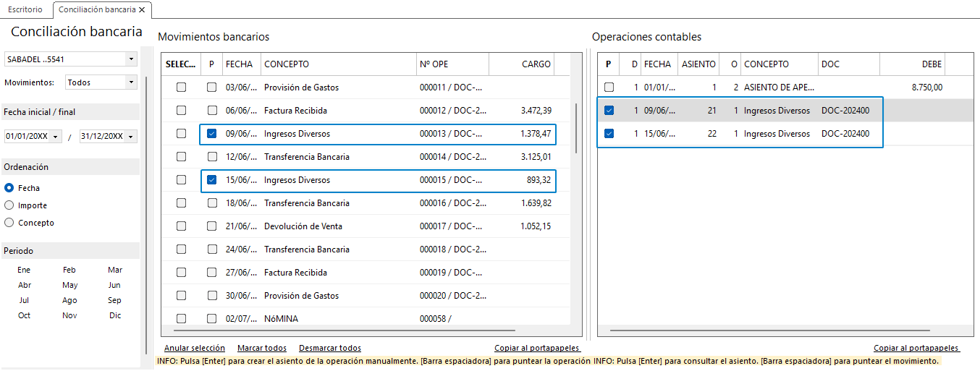Tick P checkbox for ASIENTO DE APE... accounting row
Viewport: 980px width, 371px height.
pos(609,88)
